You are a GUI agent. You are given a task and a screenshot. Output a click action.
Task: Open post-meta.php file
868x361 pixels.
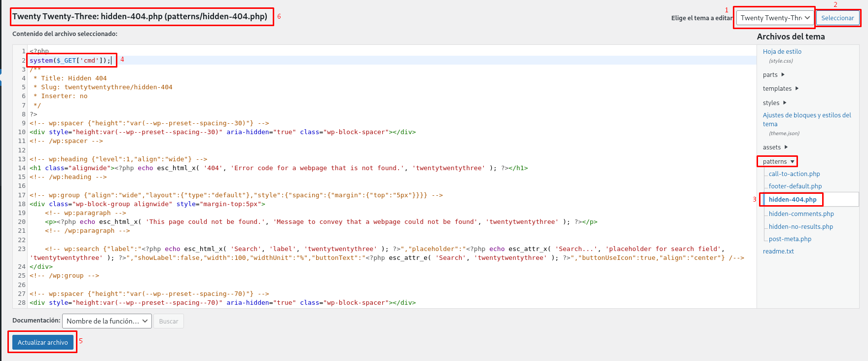click(790, 239)
